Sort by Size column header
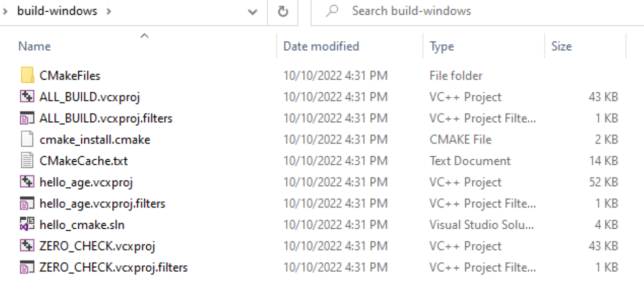Screen dimensions: 644x284 pyautogui.click(x=561, y=46)
